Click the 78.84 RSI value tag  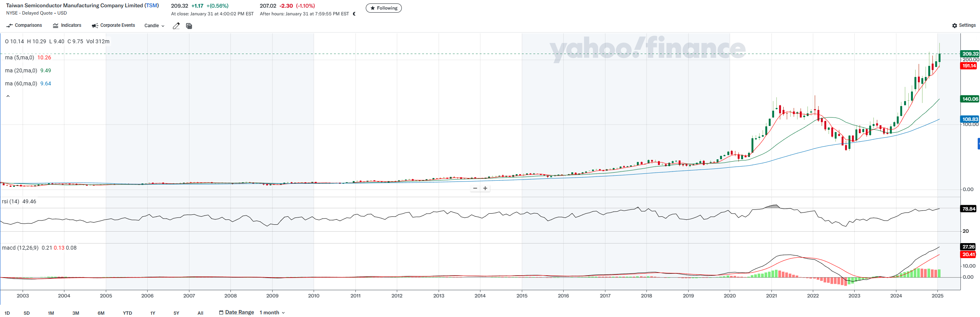pyautogui.click(x=968, y=209)
